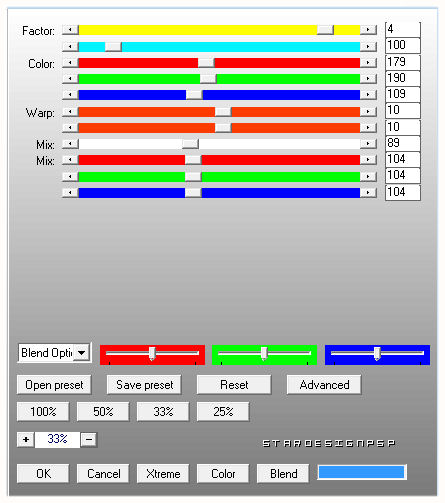Open the Blend Options dropdown
Image resolution: width=445 pixels, height=503 pixels.
[82, 353]
